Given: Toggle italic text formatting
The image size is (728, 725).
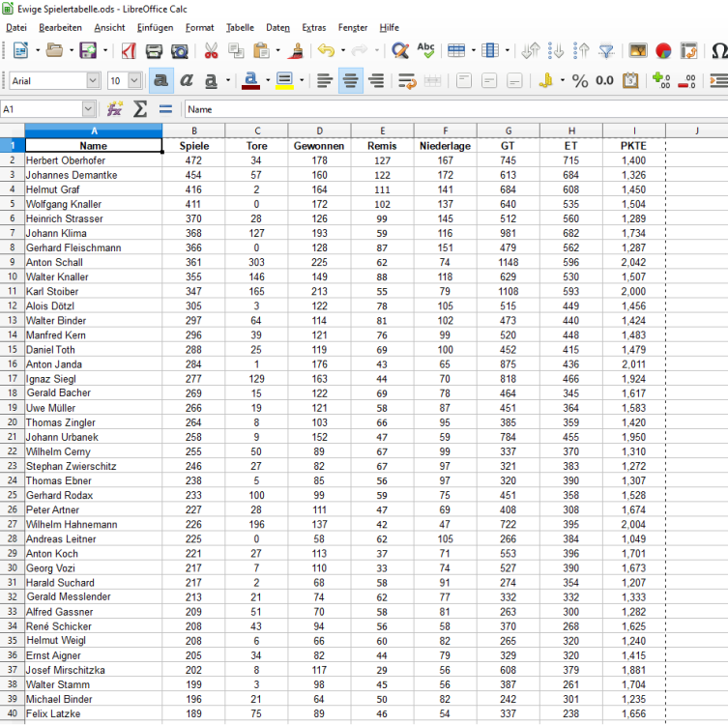Looking at the screenshot, I should (x=186, y=80).
